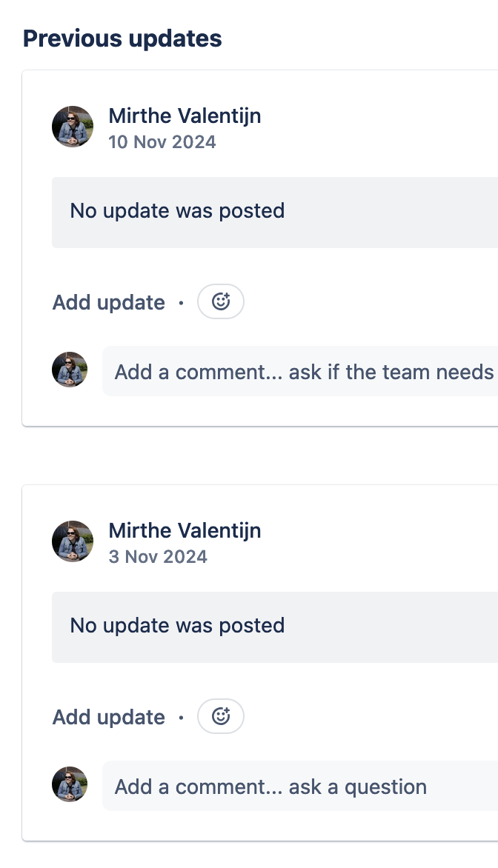
Task: Click the "Add a comment... ask a question" field
Action: [x=296, y=787]
